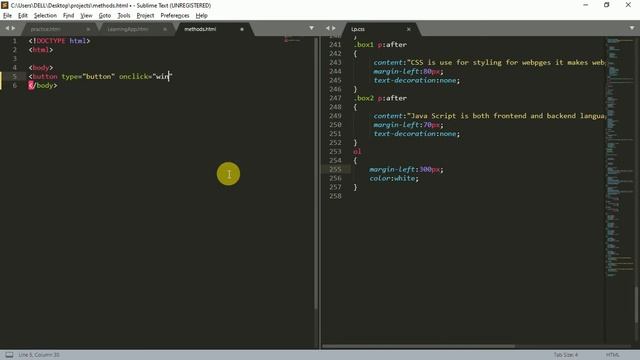Close the Sublime Text window
This screenshot has width=640, height=360.
tap(628, 5)
